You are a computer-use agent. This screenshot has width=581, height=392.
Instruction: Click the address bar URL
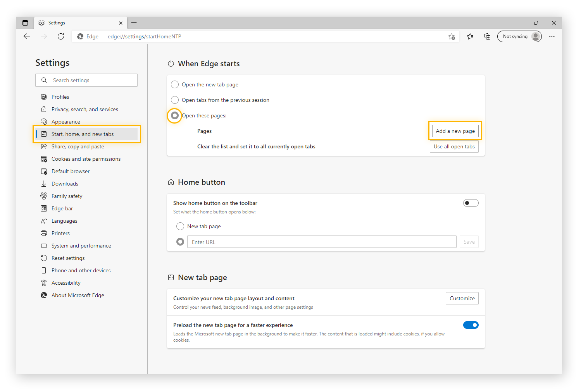144,36
